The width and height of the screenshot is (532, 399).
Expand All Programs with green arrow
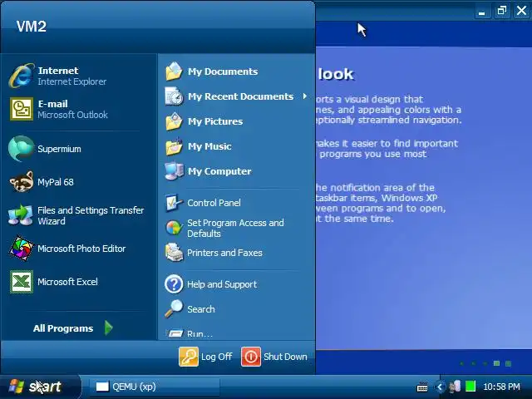[x=108, y=328]
